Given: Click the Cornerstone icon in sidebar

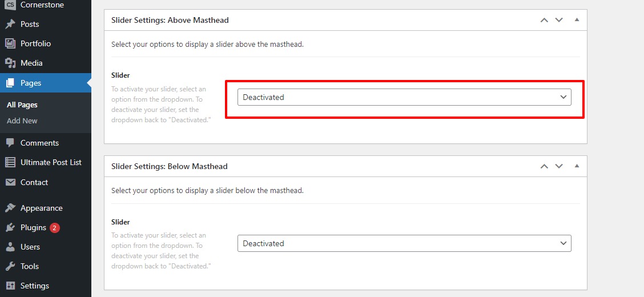Looking at the screenshot, I should 10,5.
